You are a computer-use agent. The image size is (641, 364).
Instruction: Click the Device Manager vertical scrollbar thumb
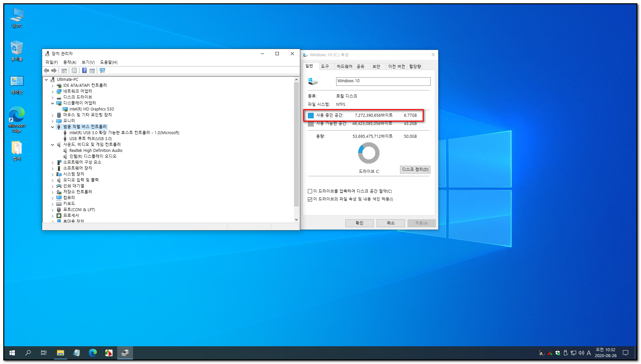tap(296, 144)
